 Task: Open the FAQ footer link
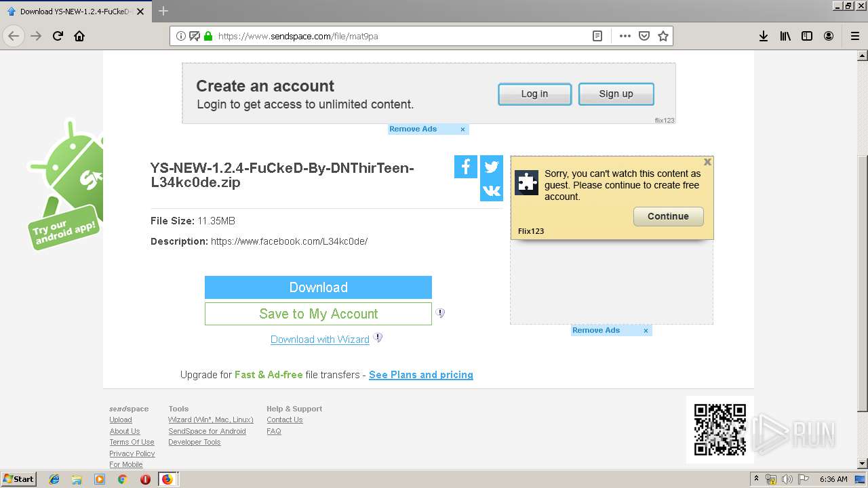point(274,431)
